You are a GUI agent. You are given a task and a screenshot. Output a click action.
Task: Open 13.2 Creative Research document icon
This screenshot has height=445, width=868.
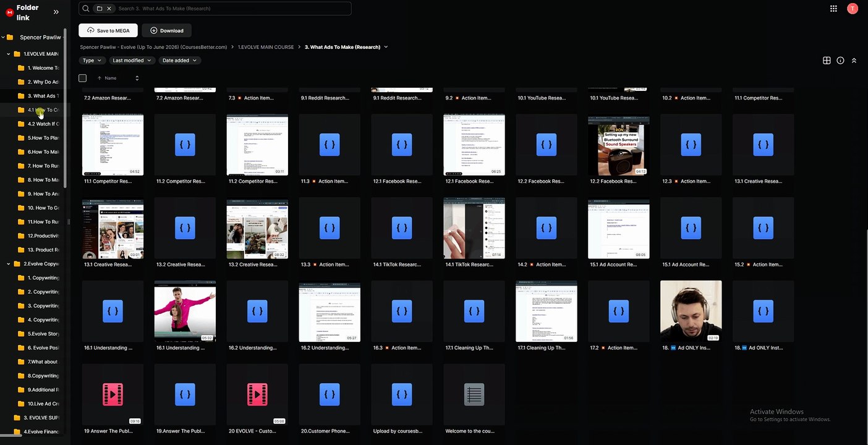click(185, 228)
